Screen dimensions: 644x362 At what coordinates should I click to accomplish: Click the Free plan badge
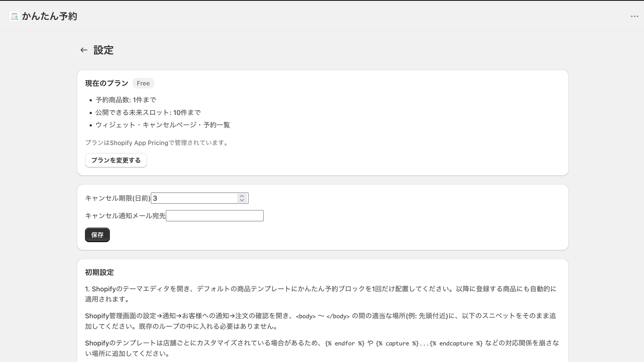click(143, 83)
